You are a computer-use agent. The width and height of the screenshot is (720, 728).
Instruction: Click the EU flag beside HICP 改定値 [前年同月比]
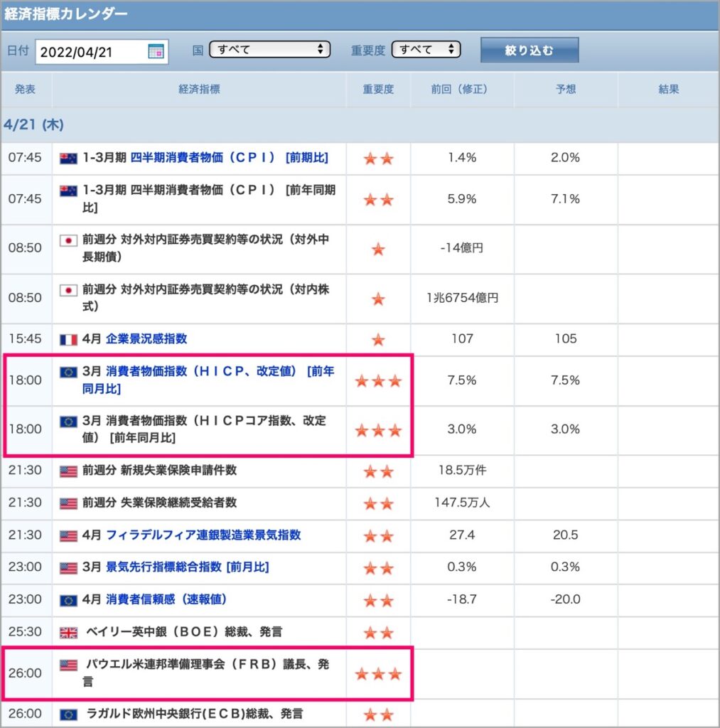(x=68, y=373)
